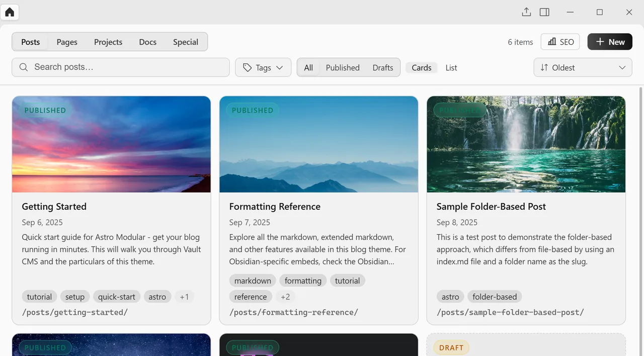Create a New post
This screenshot has height=356, width=644.
[610, 42]
